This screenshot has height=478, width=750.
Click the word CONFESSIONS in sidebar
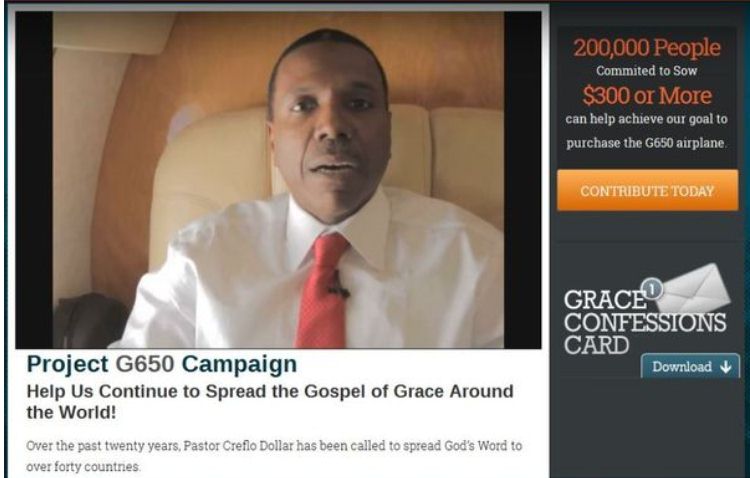point(645,322)
